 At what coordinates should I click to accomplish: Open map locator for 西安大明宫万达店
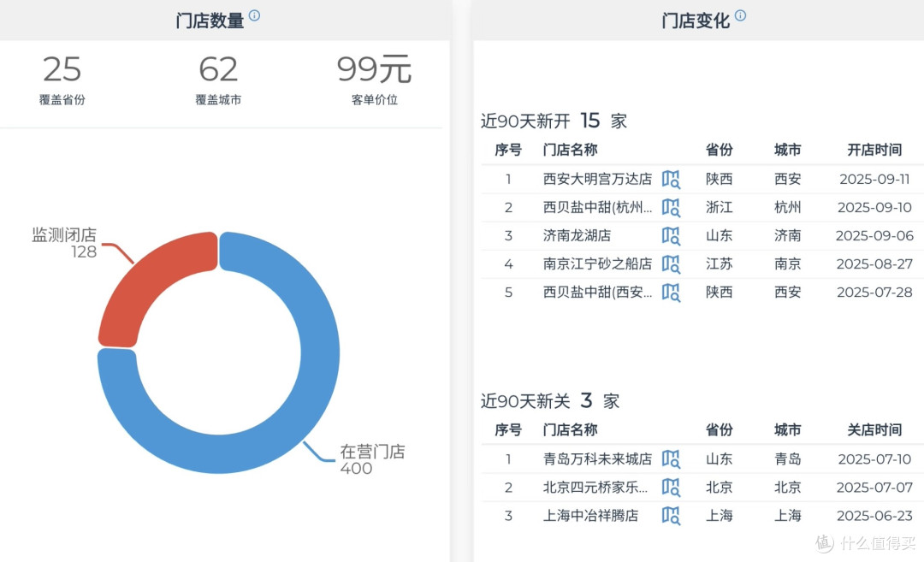click(671, 179)
